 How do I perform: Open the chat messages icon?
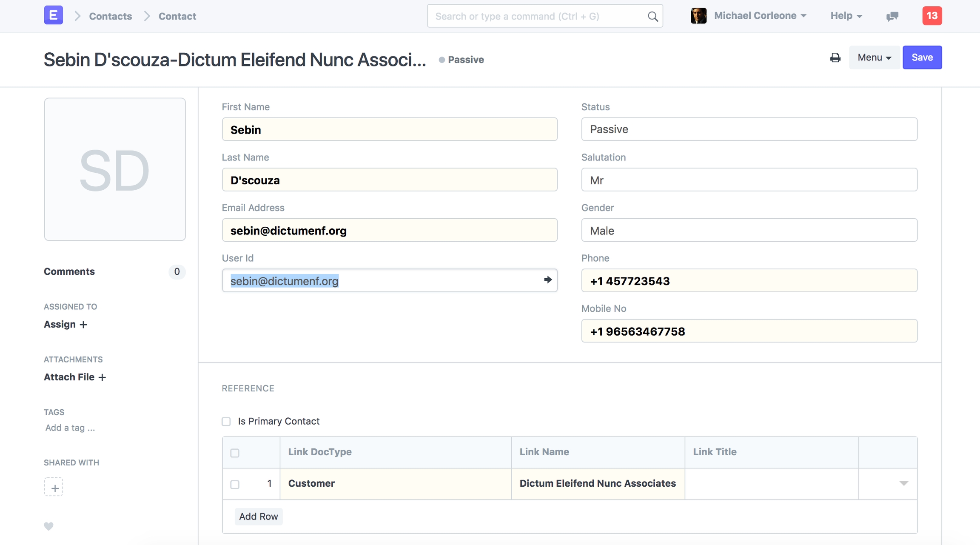pyautogui.click(x=892, y=16)
